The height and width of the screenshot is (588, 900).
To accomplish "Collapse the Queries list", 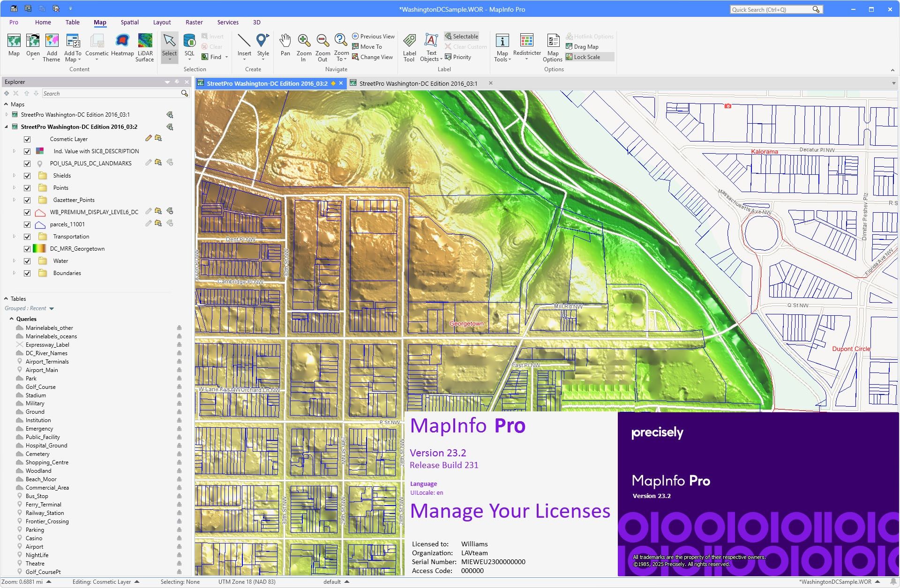I will click(x=12, y=319).
